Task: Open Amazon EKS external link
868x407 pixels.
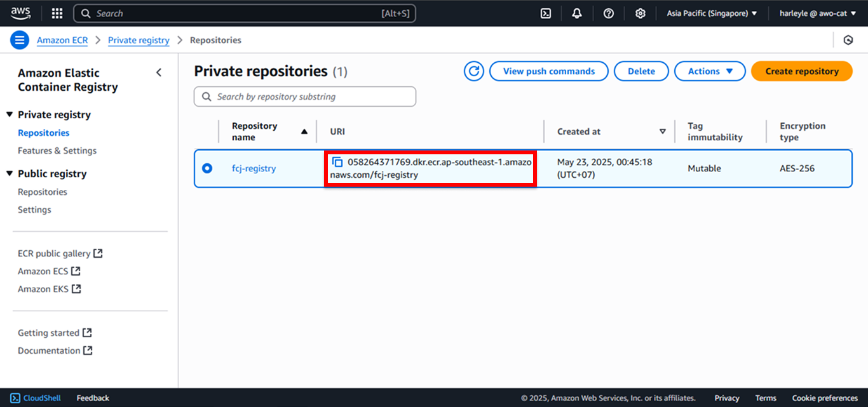Action: point(50,289)
